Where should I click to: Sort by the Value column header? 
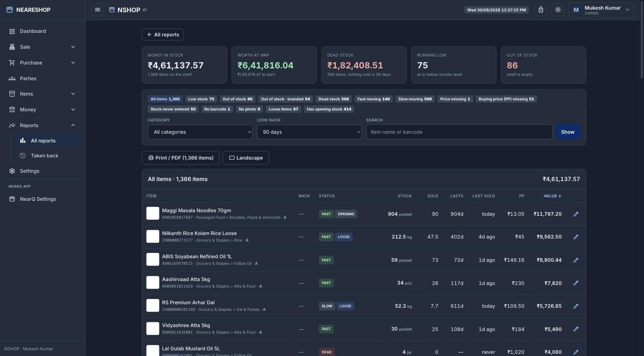[x=552, y=196]
